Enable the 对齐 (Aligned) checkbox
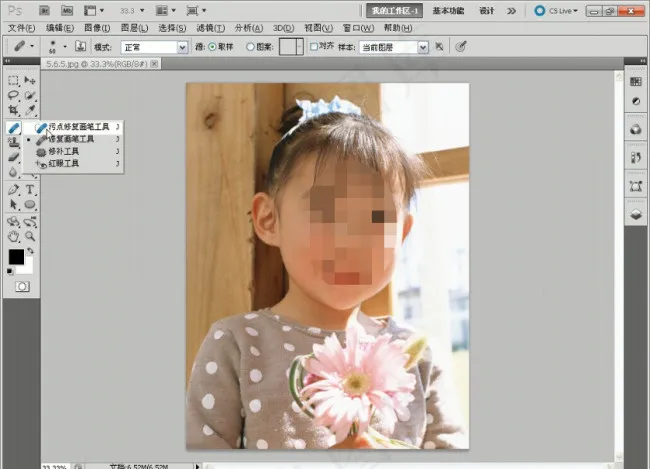 coord(313,47)
